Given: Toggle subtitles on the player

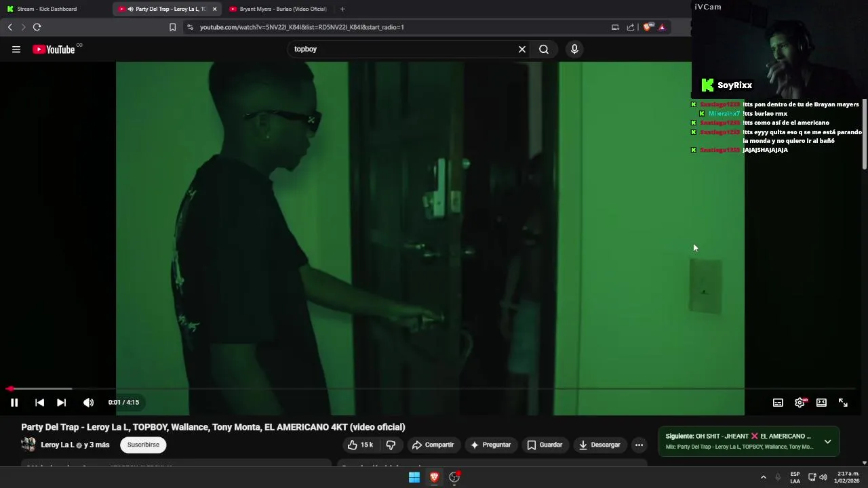Looking at the screenshot, I should (778, 403).
